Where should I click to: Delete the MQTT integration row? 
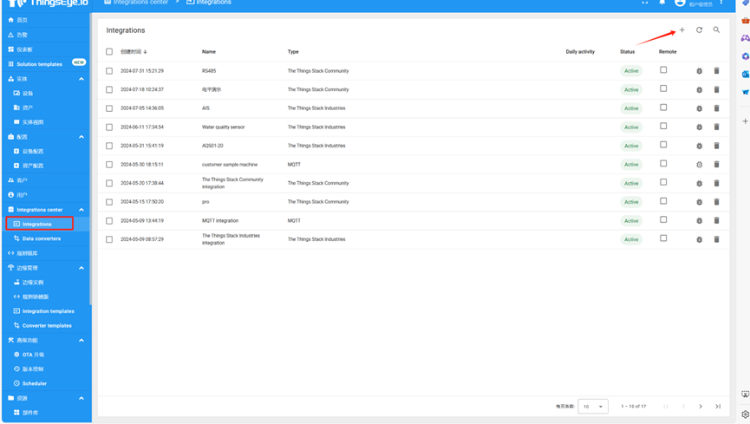(717, 221)
